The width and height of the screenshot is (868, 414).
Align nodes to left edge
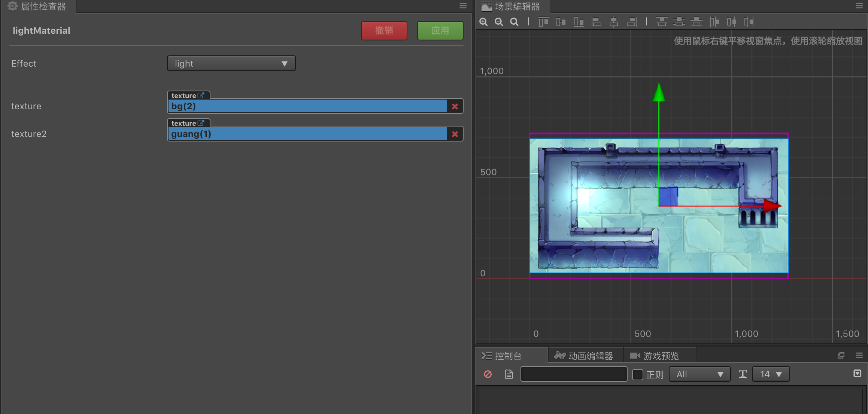(596, 22)
